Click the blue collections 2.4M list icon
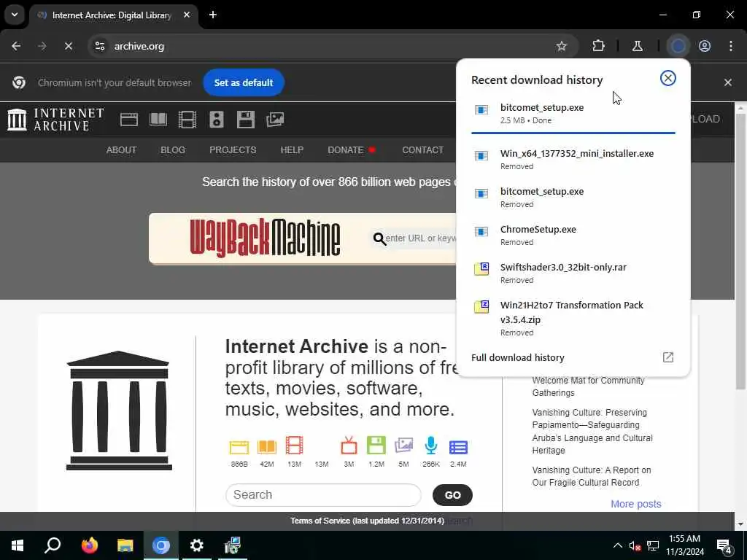This screenshot has width=747, height=560. click(x=458, y=447)
